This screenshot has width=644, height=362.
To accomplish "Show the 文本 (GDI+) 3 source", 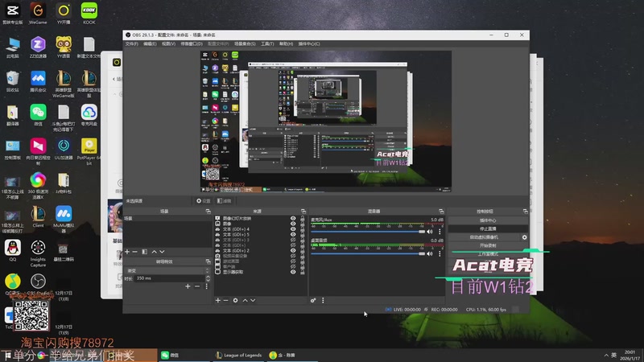I will (293, 240).
